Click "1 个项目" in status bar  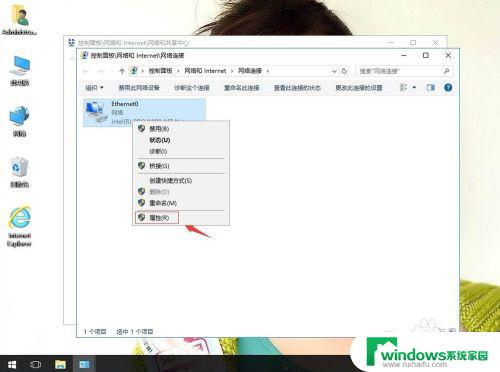pos(95,331)
